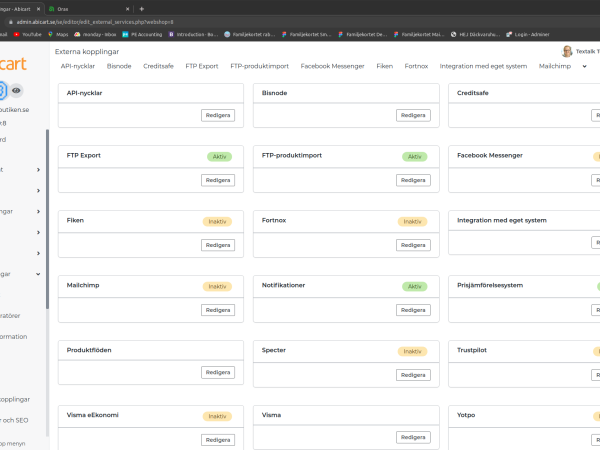Click Redigera in FTP Export card
Image resolution: width=600 pixels, height=450 pixels.
point(218,180)
